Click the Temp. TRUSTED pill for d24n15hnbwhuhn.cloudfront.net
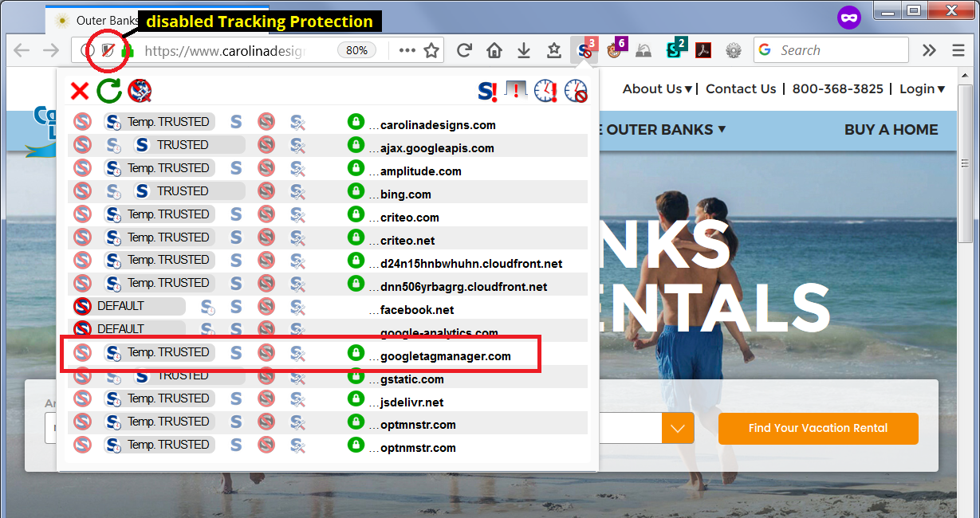The width and height of the screenshot is (980, 518). tap(159, 260)
